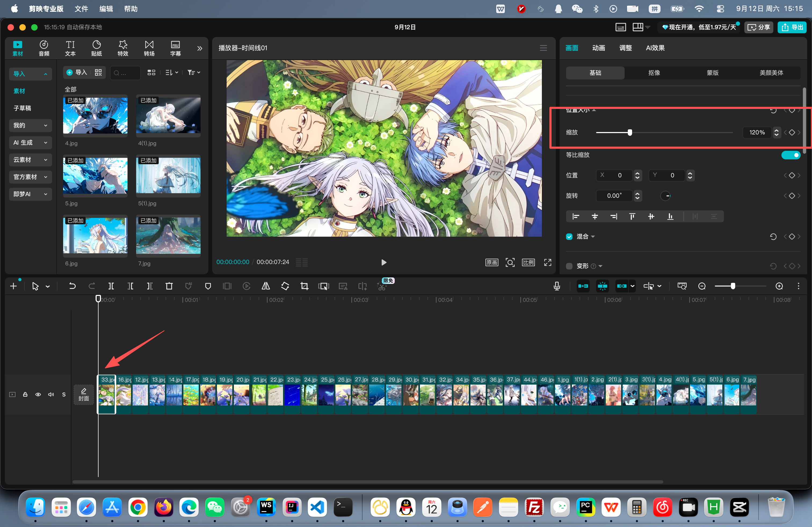Click the microphone record voiceover icon
This screenshot has width=812, height=527.
pyautogui.click(x=556, y=286)
